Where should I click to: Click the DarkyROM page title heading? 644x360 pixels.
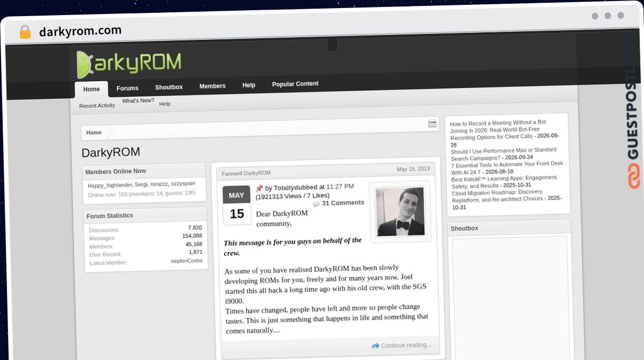pyautogui.click(x=111, y=153)
